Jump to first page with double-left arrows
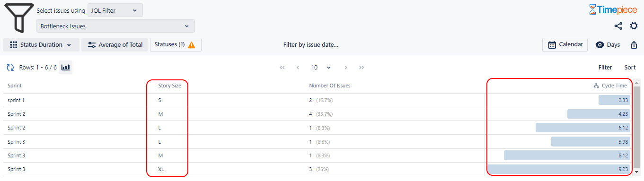 (282, 68)
